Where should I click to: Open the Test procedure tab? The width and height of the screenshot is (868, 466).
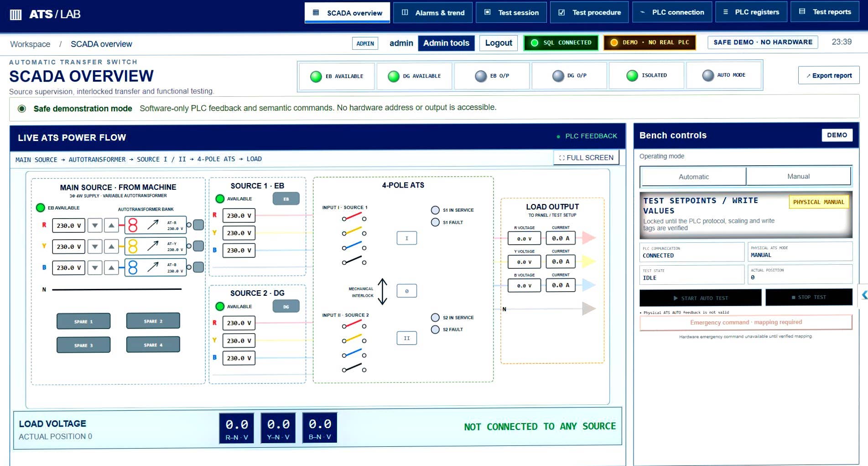pyautogui.click(x=589, y=13)
